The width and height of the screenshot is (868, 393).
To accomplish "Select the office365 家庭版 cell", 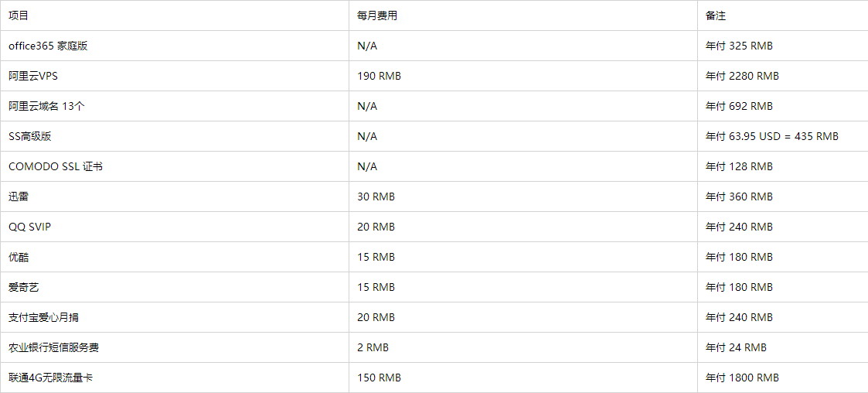I will click(48, 46).
